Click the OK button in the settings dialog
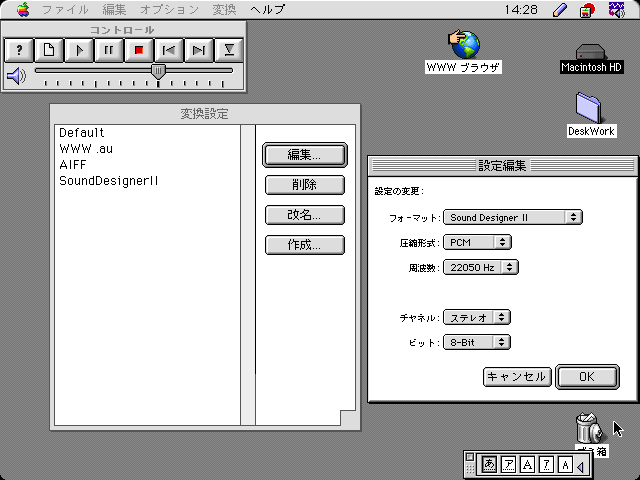 pyautogui.click(x=586, y=377)
